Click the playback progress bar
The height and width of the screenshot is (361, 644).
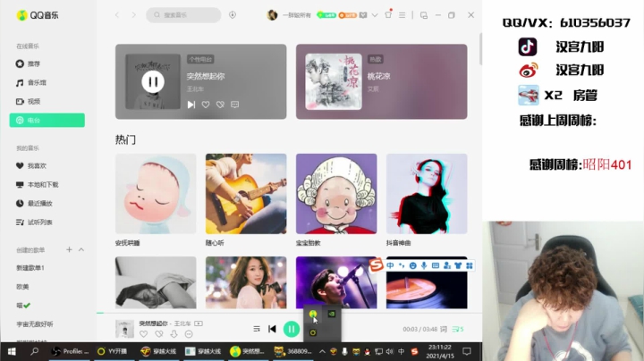(289, 313)
